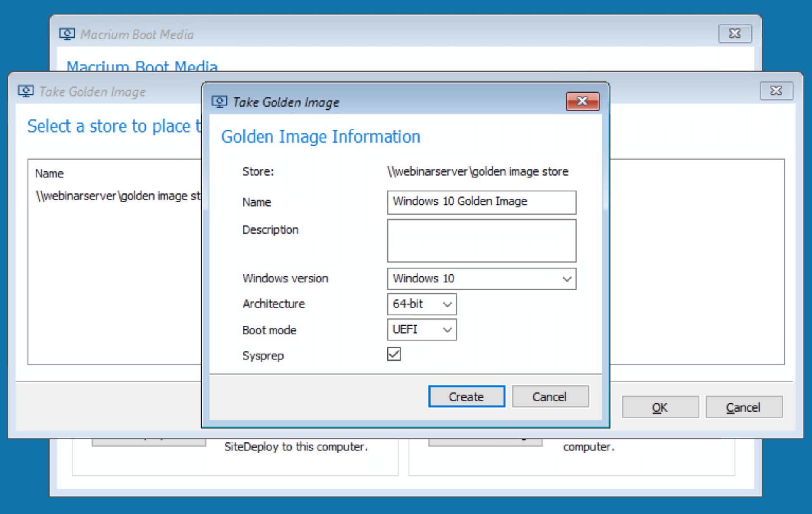Click 'SiteDeploy to this computer.' text

pos(296,447)
